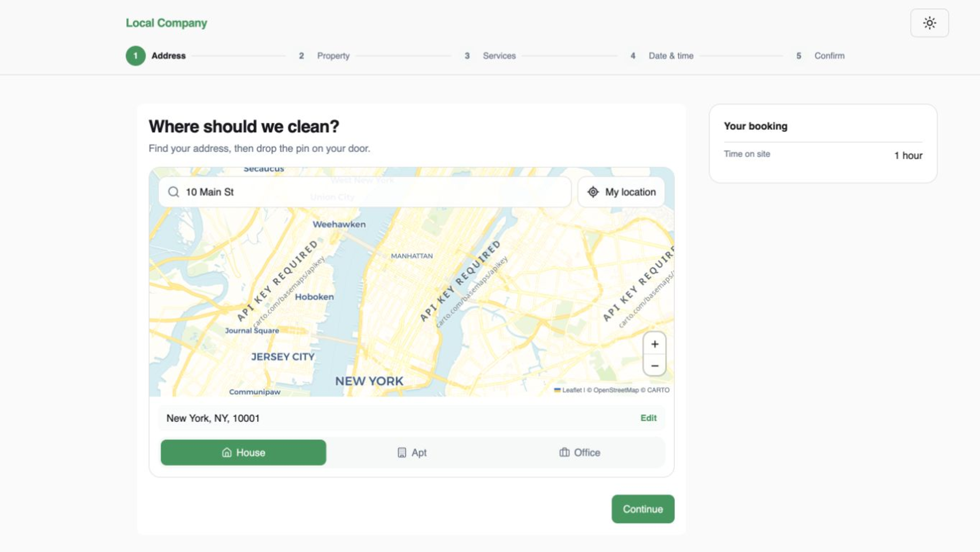Zoom out the map with minus button
The image size is (980, 552).
654,365
